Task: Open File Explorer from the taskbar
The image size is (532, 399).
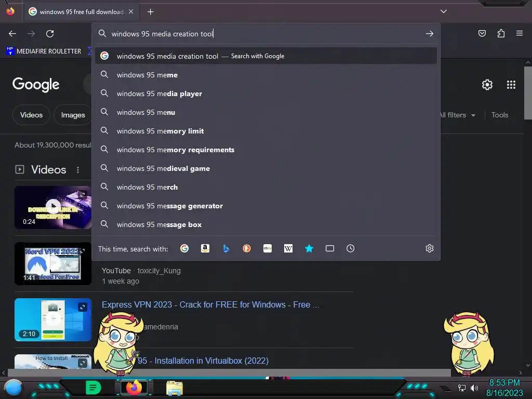Action: (175, 388)
